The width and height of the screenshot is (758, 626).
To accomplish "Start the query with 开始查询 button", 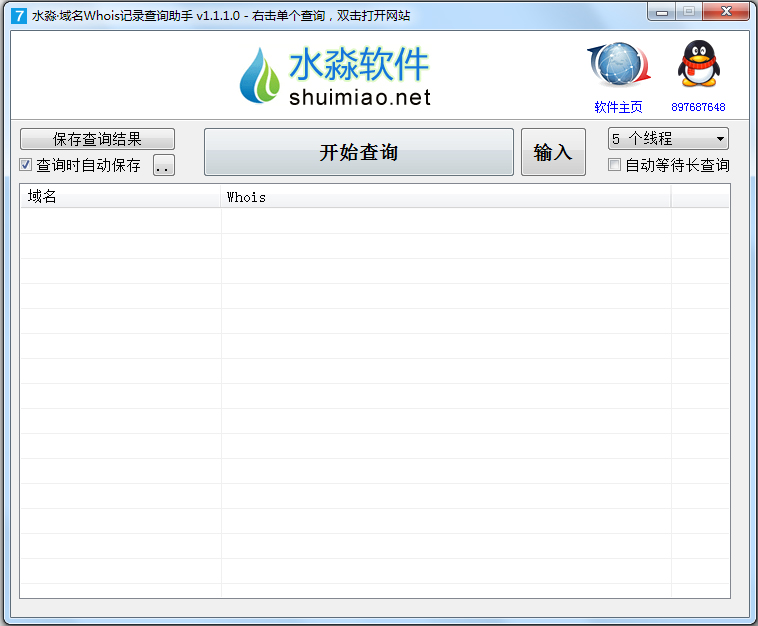I will click(359, 152).
